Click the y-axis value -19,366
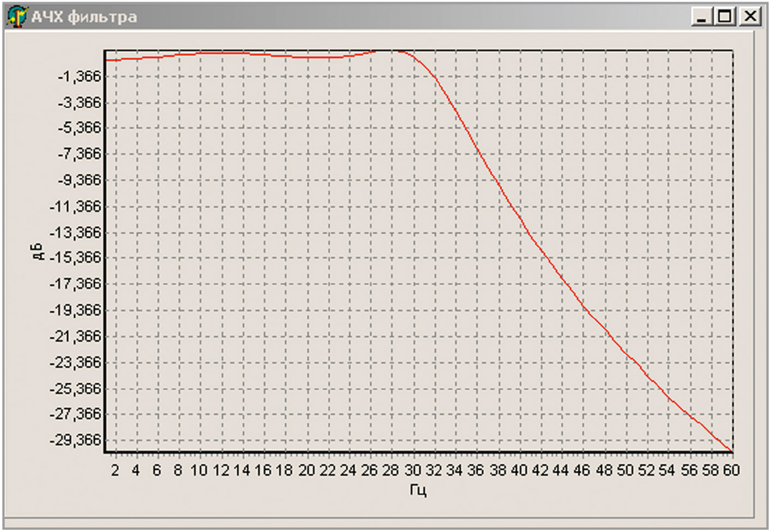Viewport: 771px width, 532px height. (76, 310)
